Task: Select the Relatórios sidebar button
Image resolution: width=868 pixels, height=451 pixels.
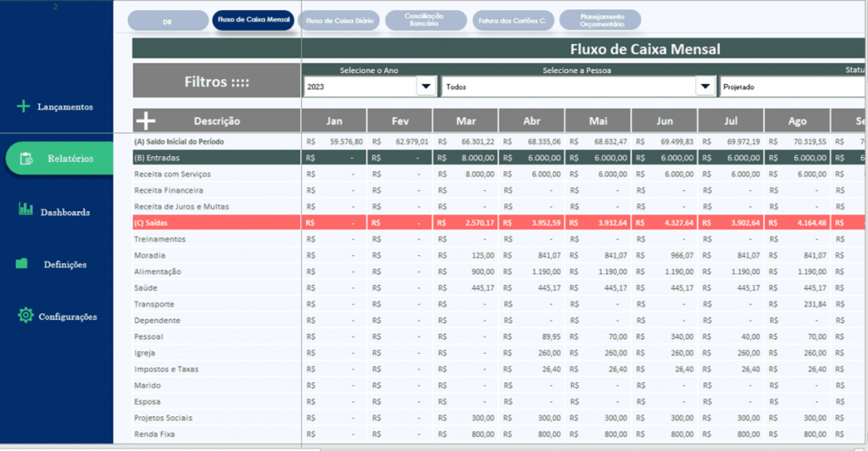Action: [60, 159]
